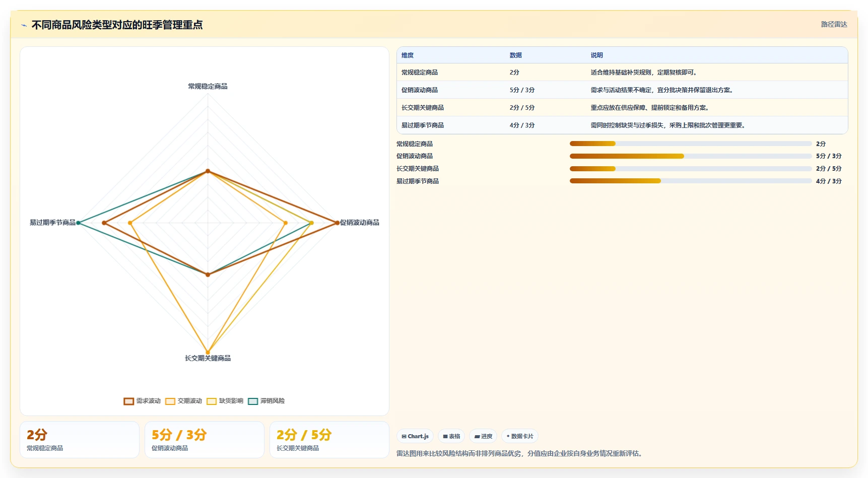Click the teal data point near 易过期季节商品
The width and height of the screenshot is (868, 478).
pyautogui.click(x=78, y=223)
